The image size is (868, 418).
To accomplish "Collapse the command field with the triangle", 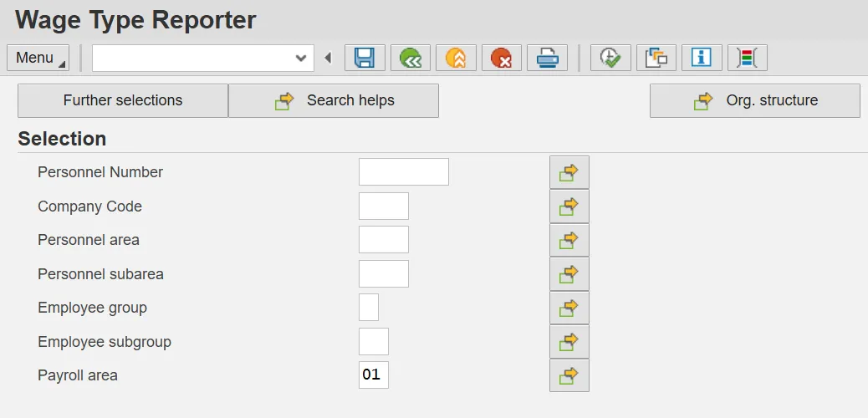I will 328,58.
